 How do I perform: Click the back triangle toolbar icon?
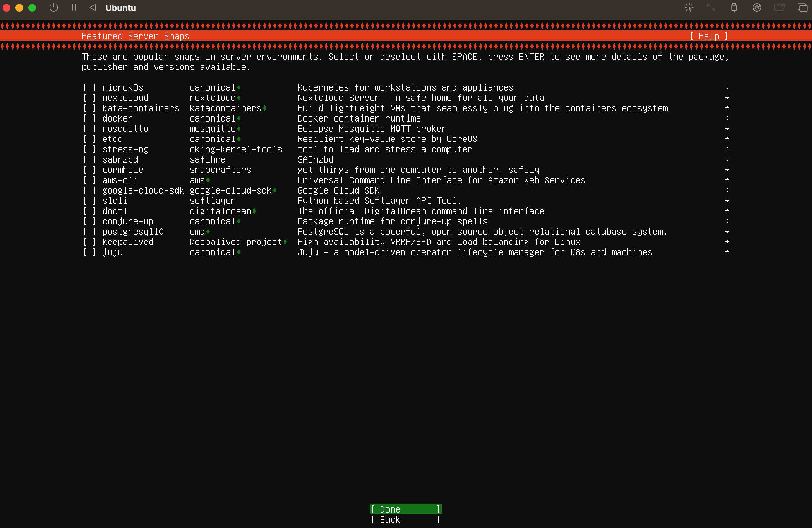pyautogui.click(x=93, y=7)
